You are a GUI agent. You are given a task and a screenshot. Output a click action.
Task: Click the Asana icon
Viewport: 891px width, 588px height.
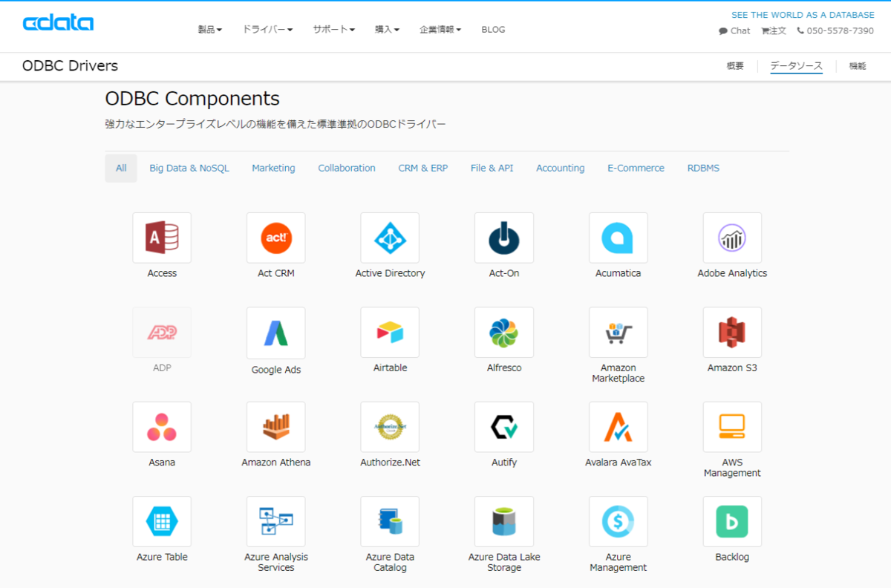point(162,427)
